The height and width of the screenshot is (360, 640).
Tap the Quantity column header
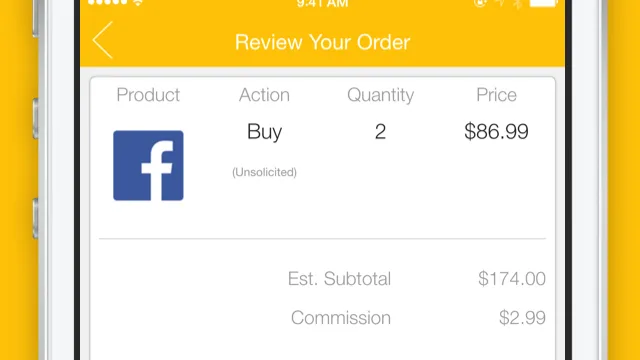(380, 95)
